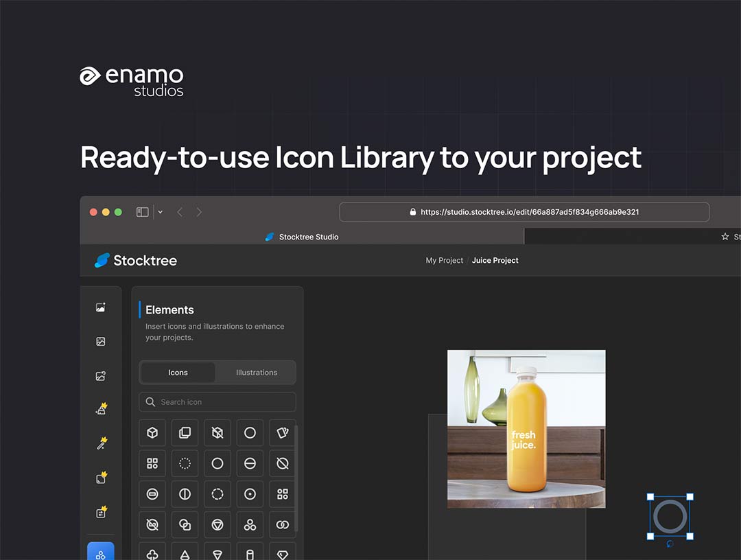The width and height of the screenshot is (741, 560).
Task: Insert the playing cards icon
Action: click(x=283, y=433)
